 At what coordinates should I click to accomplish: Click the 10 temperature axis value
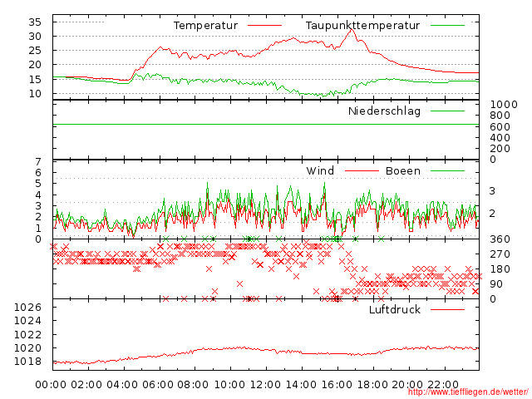tap(35, 94)
